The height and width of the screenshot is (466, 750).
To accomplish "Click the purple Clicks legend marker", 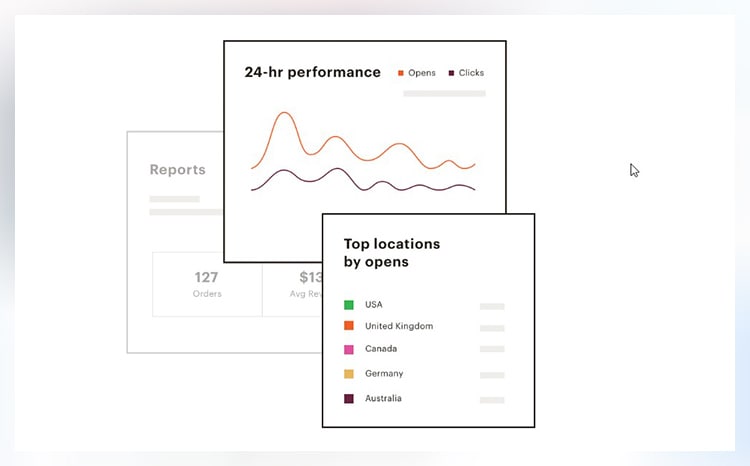I will point(451,73).
